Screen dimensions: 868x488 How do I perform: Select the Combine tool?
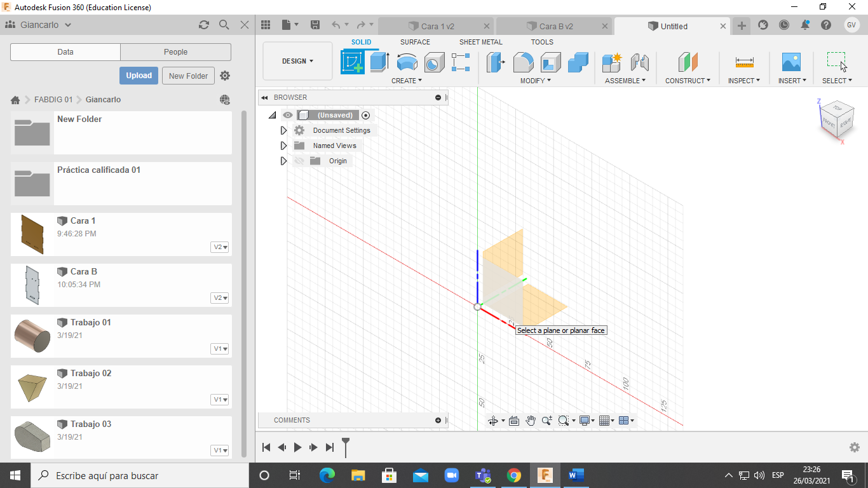click(x=578, y=62)
